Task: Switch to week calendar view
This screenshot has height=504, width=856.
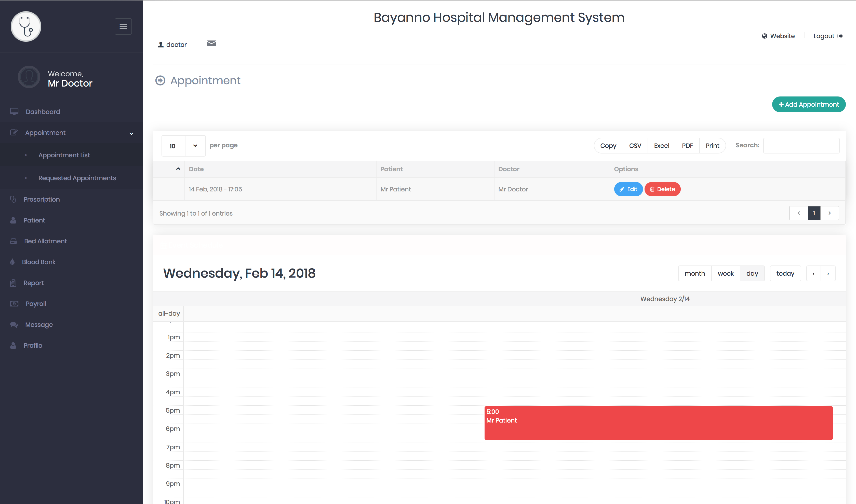Action: [726, 274]
